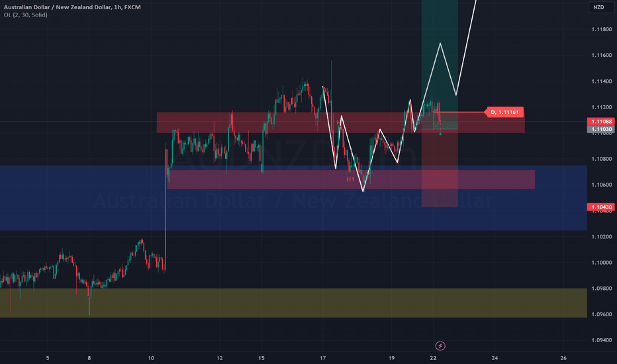Select the green take-profit zone of the long position
This screenshot has width=617, height=364.
(x=440, y=64)
